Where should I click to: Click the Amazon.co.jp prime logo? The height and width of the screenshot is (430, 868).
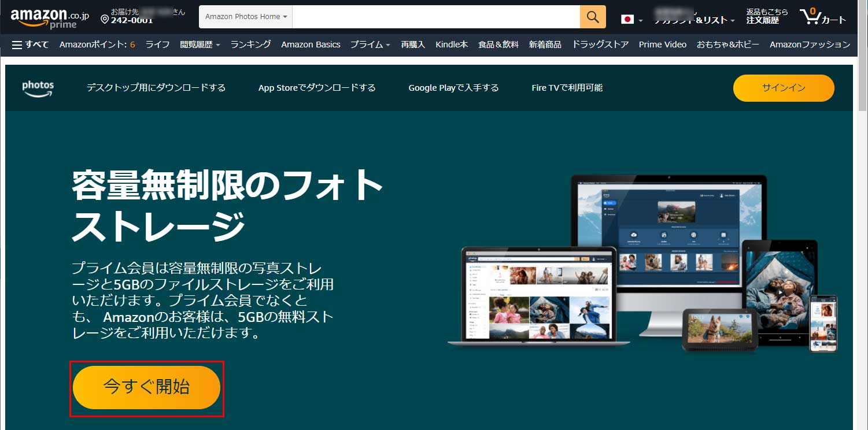tap(49, 18)
